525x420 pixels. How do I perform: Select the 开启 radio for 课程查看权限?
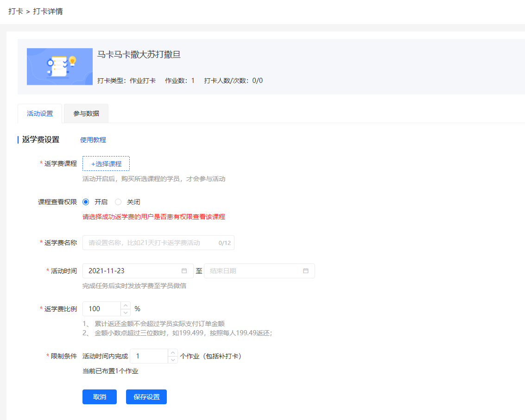(85, 201)
